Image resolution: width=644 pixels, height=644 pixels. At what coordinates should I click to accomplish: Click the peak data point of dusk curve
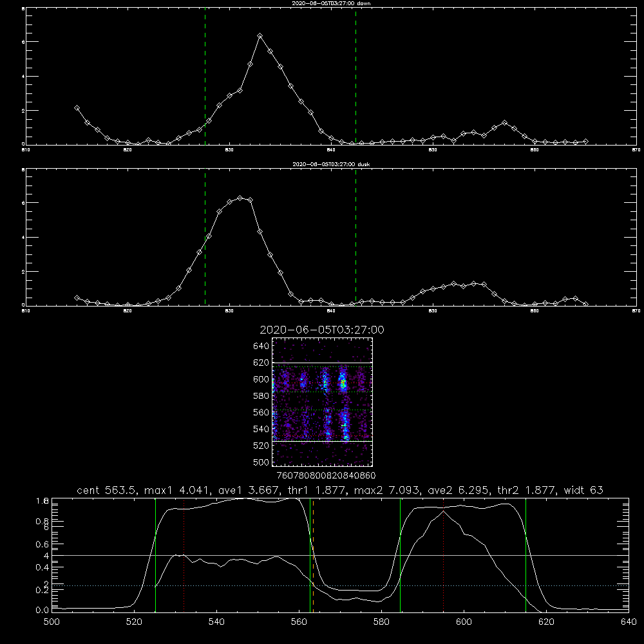coord(240,198)
